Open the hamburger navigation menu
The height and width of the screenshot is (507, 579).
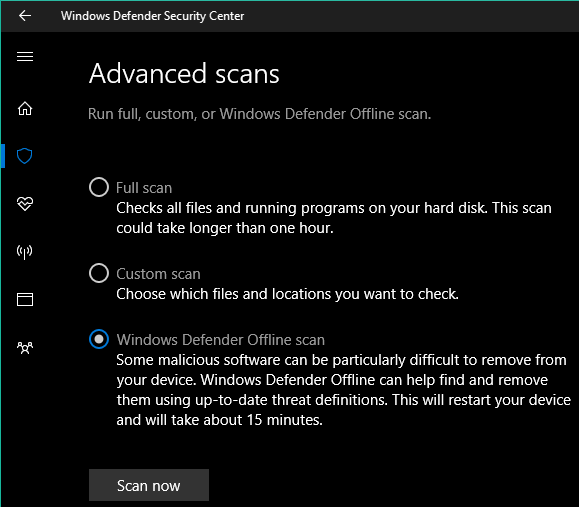point(25,56)
